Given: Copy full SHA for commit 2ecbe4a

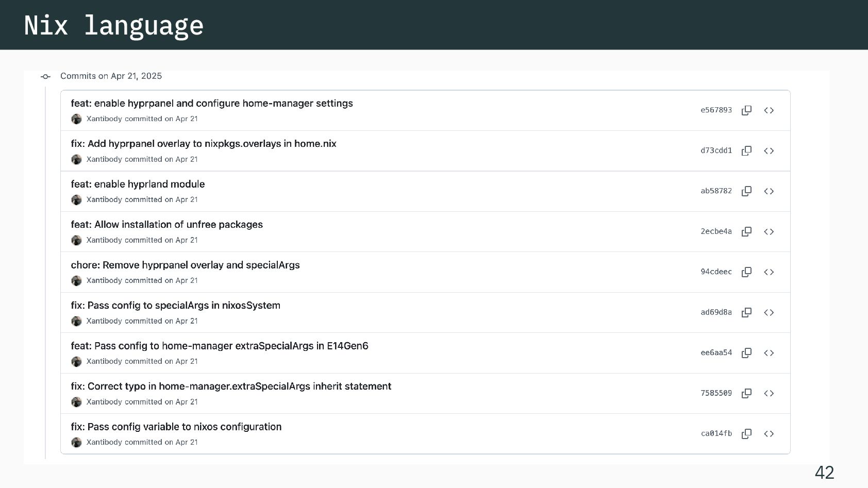Looking at the screenshot, I should [x=746, y=231].
